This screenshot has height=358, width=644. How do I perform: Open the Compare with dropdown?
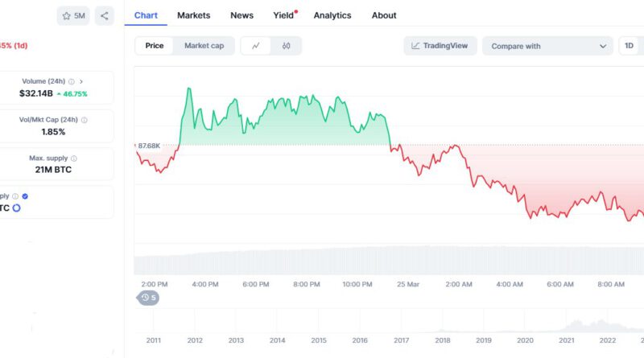[547, 46]
